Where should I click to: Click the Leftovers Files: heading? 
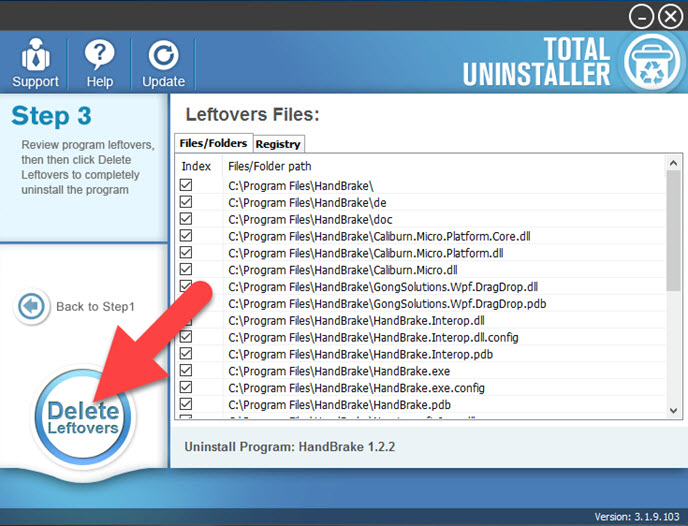(252, 114)
